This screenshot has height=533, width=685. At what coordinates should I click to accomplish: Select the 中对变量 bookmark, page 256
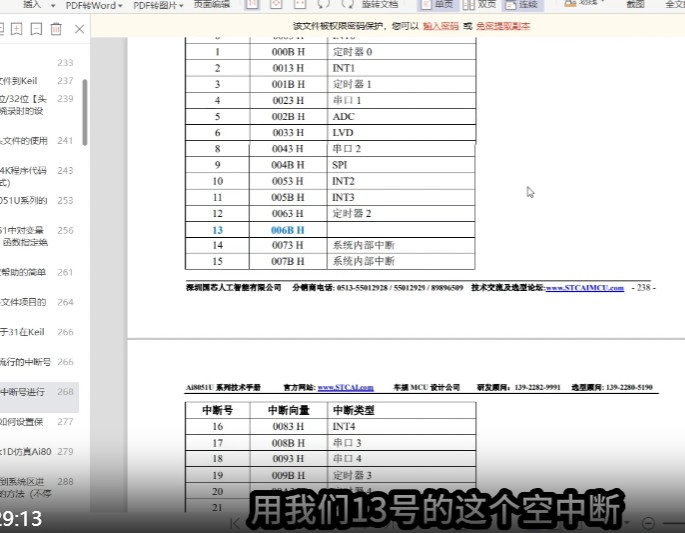39,236
